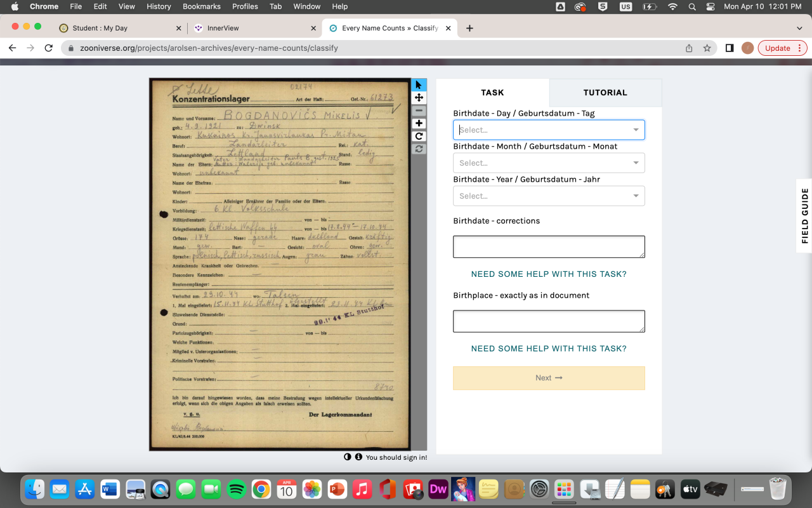812x508 pixels.
Task: Click the share page icon
Action: 689,48
